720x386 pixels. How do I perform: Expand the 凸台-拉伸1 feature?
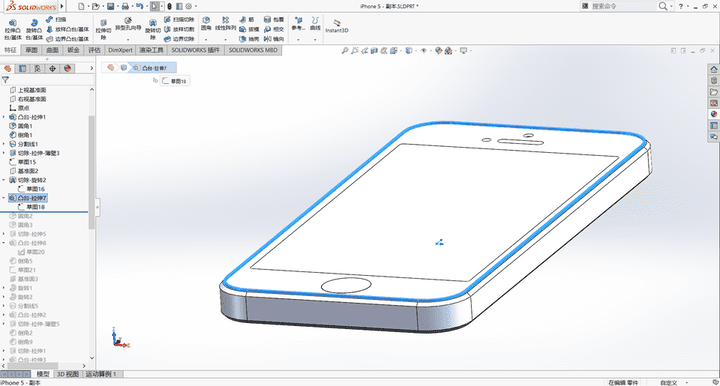4,117
